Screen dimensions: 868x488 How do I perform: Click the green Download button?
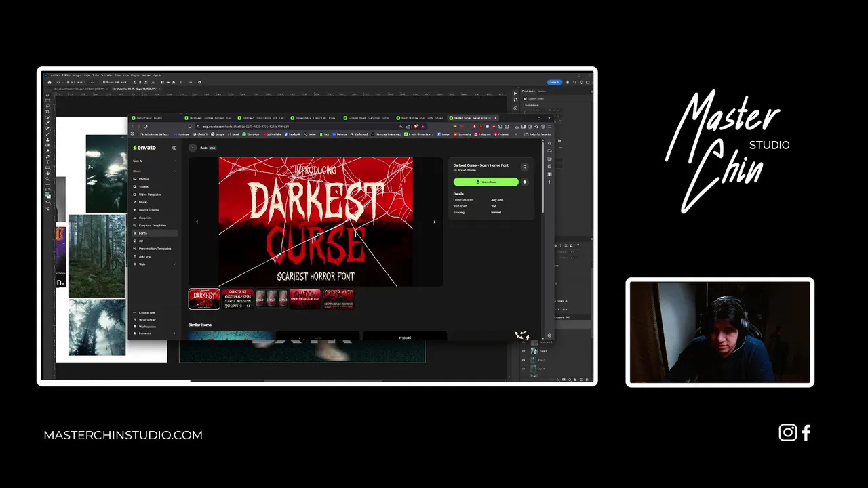(x=486, y=182)
